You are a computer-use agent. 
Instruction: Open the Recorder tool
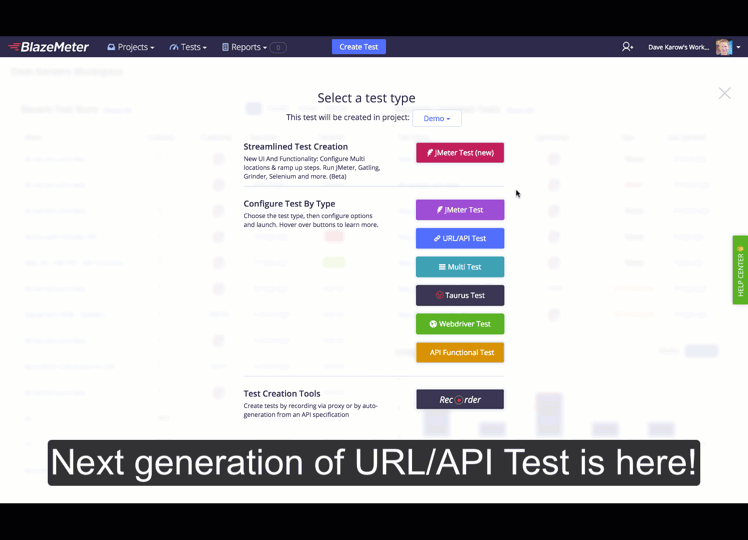[x=460, y=399]
